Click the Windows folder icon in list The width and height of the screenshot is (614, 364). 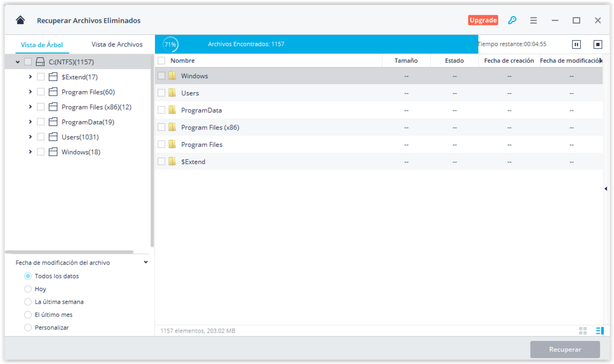(x=172, y=76)
